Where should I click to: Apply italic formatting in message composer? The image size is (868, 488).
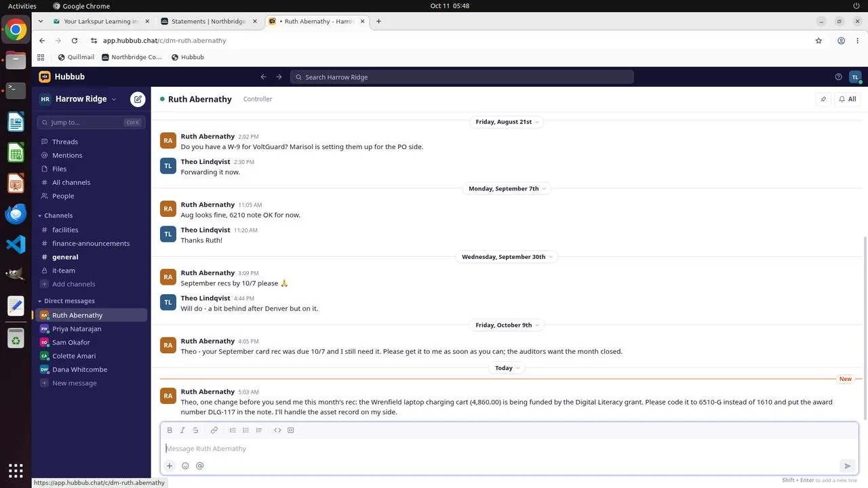182,430
